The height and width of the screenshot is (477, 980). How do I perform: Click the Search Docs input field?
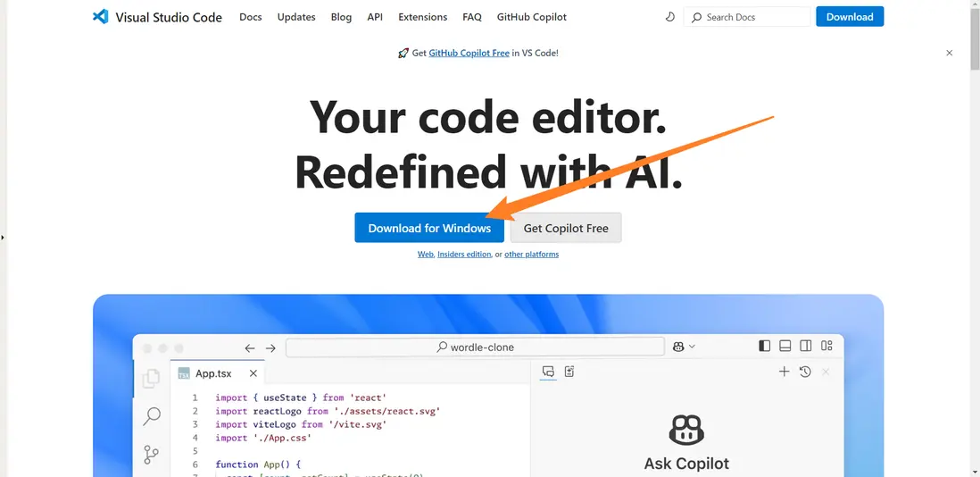[x=747, y=17]
